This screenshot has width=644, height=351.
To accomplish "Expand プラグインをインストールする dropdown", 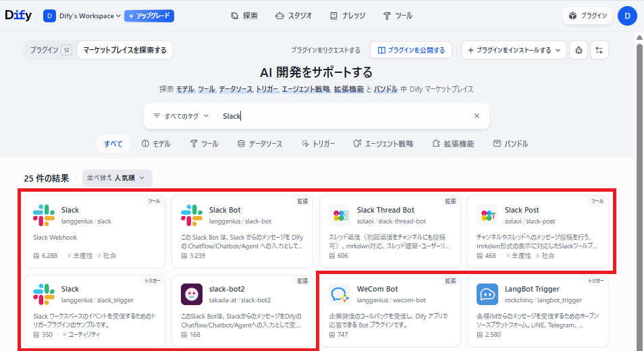I will pos(513,50).
